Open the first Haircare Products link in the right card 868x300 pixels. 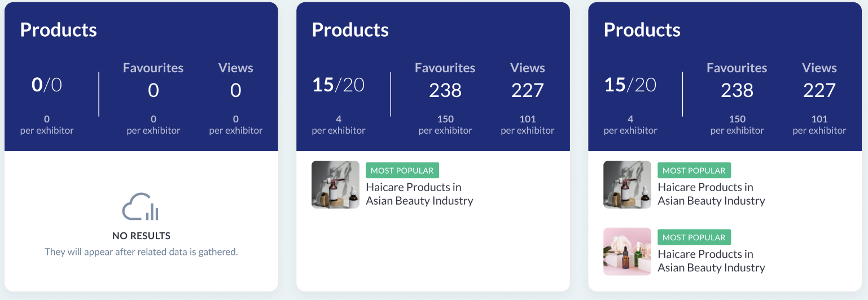[x=711, y=194]
